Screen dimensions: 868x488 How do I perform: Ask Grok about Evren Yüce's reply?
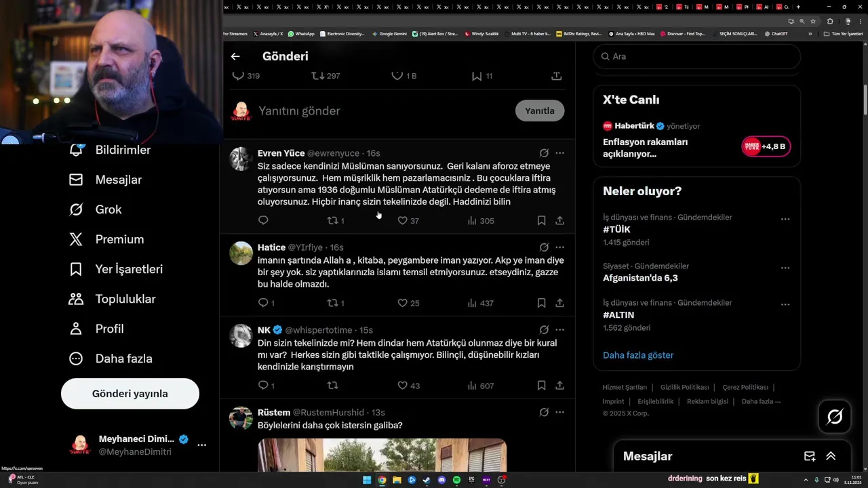pyautogui.click(x=544, y=153)
